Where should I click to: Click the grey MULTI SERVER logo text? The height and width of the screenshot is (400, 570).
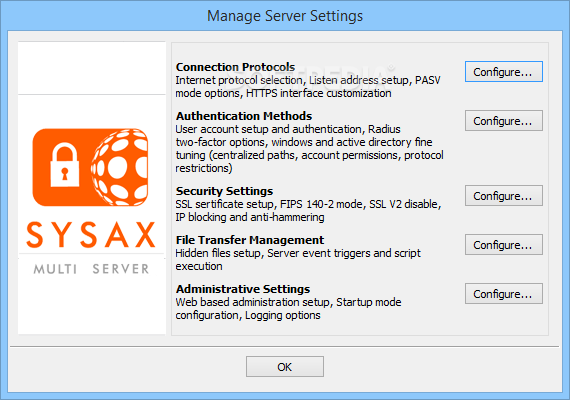point(91,269)
